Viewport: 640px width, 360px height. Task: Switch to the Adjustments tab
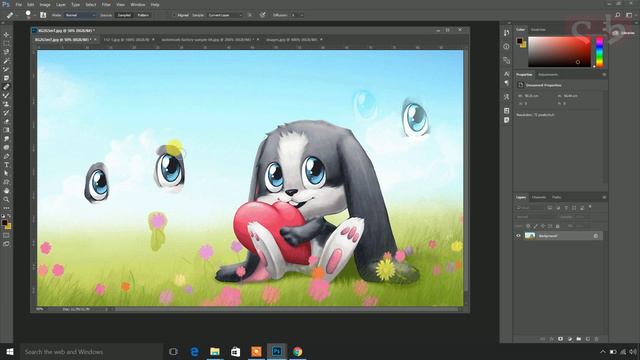pyautogui.click(x=548, y=75)
